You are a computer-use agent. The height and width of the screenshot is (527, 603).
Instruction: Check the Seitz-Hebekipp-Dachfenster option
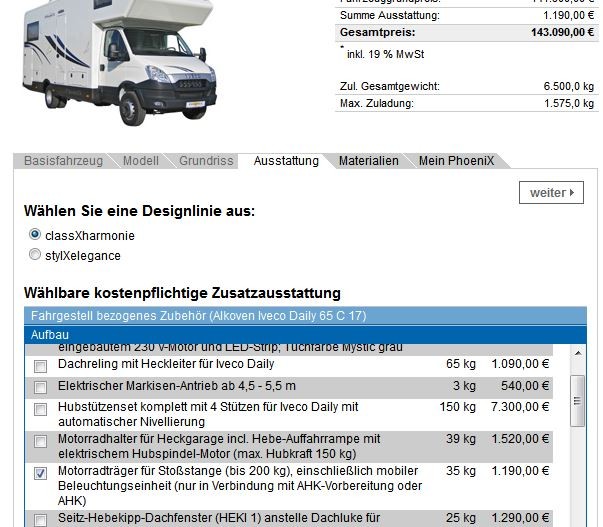tap(41, 519)
